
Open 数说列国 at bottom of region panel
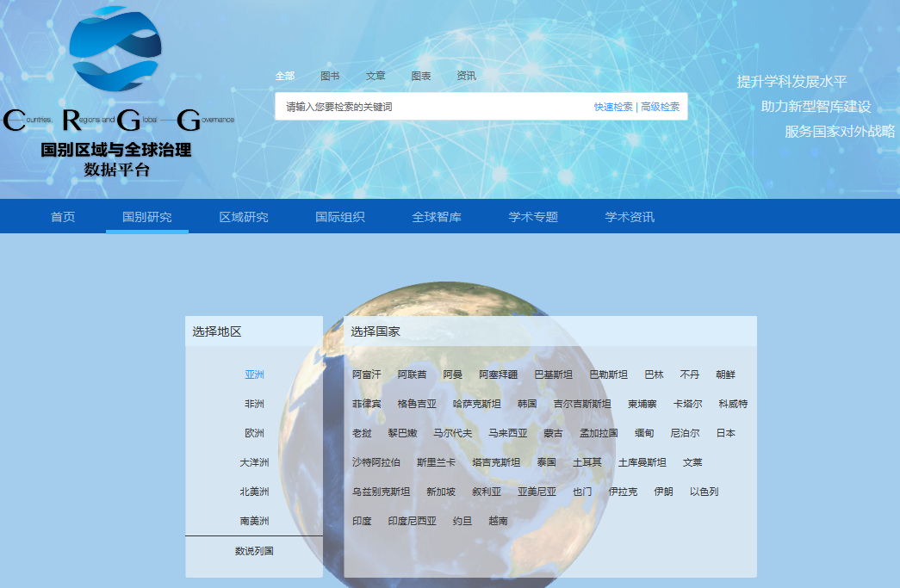click(254, 551)
